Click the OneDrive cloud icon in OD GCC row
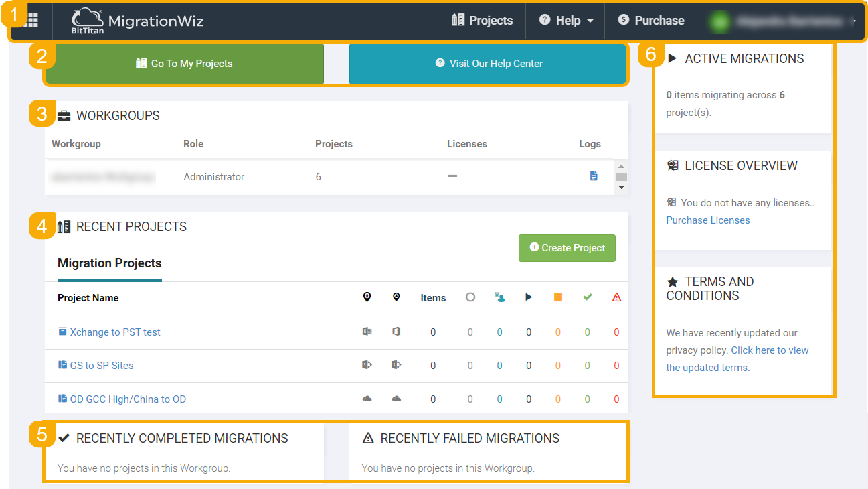The width and height of the screenshot is (868, 489). [367, 398]
